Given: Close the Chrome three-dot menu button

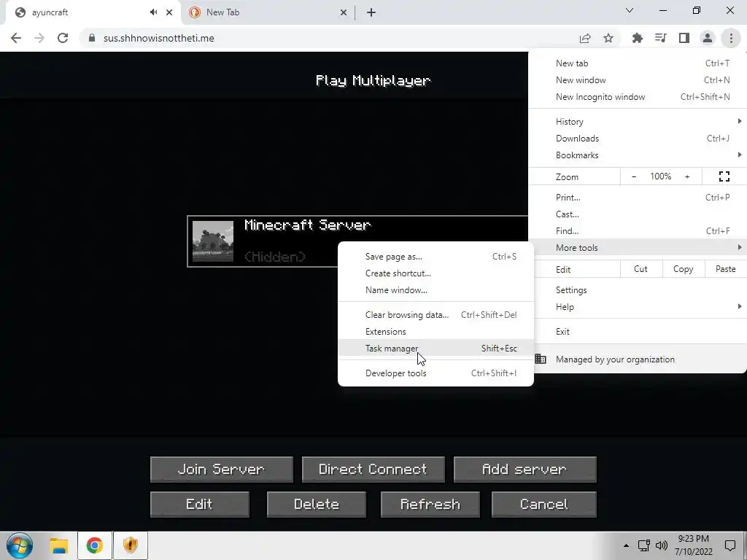Looking at the screenshot, I should pos(731,38).
